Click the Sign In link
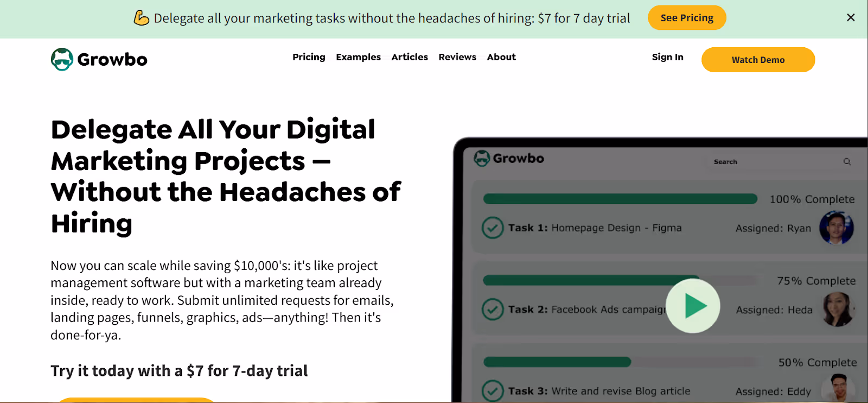The image size is (868, 403). (x=667, y=57)
